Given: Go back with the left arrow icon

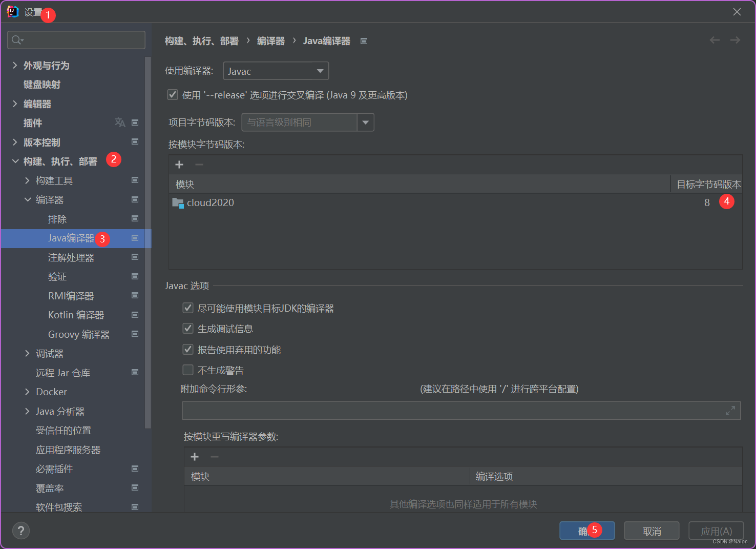Looking at the screenshot, I should pyautogui.click(x=715, y=40).
